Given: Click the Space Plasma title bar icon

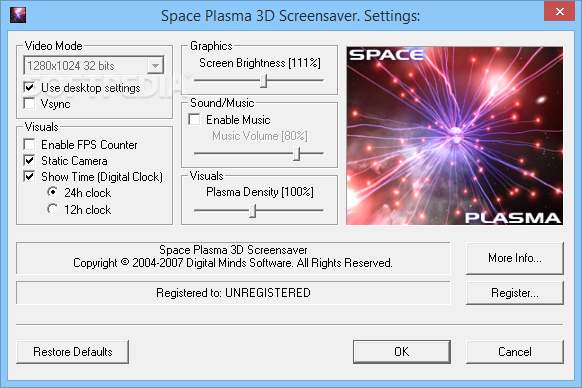Looking at the screenshot, I should click(18, 15).
